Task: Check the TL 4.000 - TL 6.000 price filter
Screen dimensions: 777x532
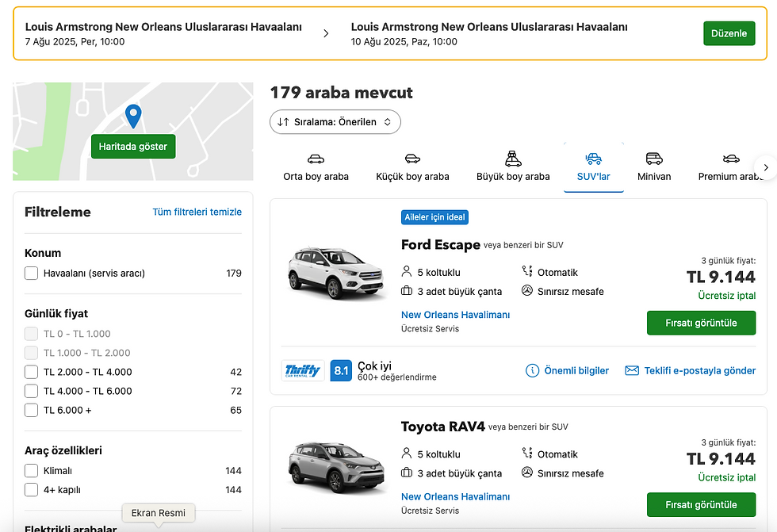Action: [x=31, y=391]
